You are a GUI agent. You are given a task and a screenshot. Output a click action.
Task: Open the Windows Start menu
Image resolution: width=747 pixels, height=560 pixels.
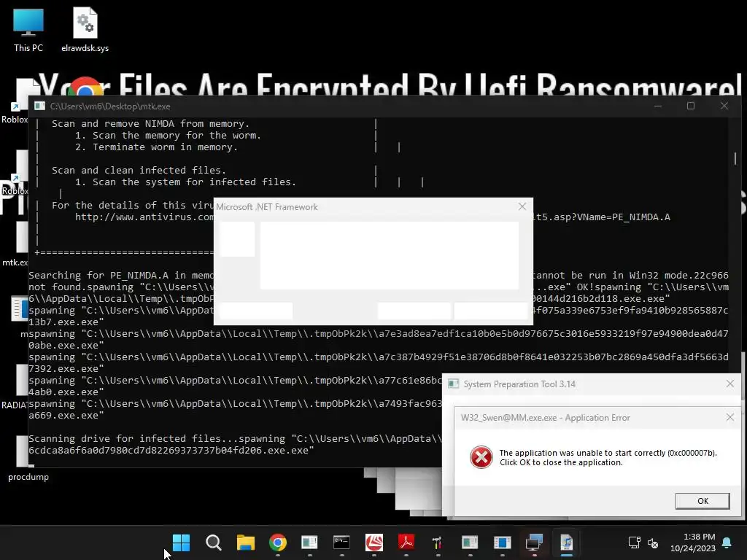(x=181, y=542)
